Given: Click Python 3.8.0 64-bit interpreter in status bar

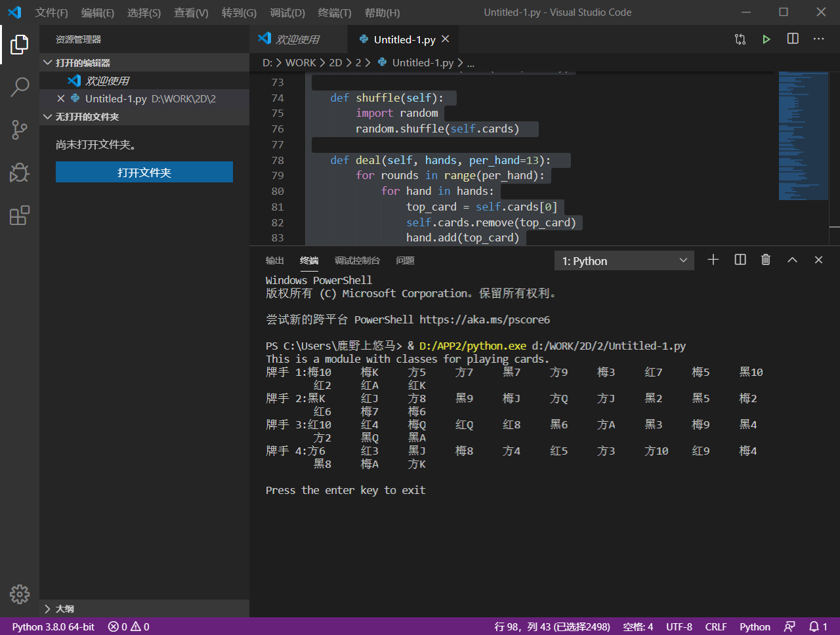Looking at the screenshot, I should tap(53, 626).
